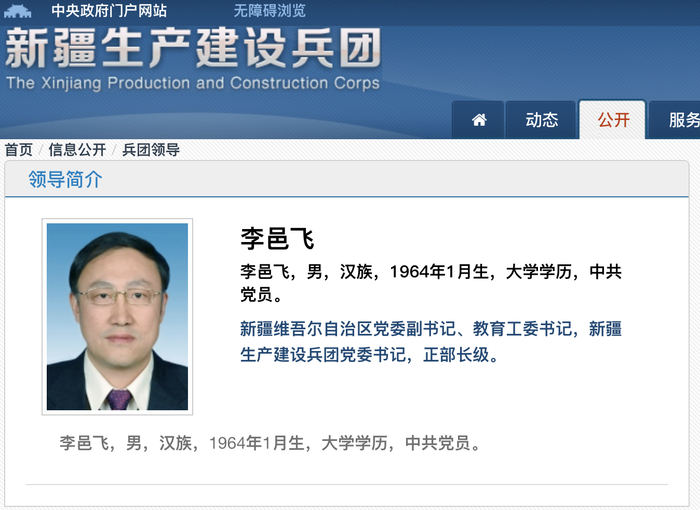Image resolution: width=700 pixels, height=510 pixels.
Task: Open 无障碍浏览 accessibility link
Action: pyautogui.click(x=270, y=11)
